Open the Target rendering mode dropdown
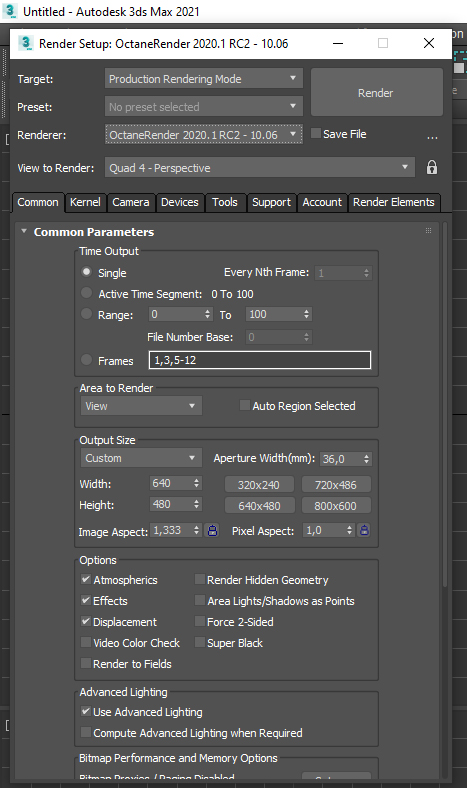Screen dimensions: 467x788 click(204, 79)
